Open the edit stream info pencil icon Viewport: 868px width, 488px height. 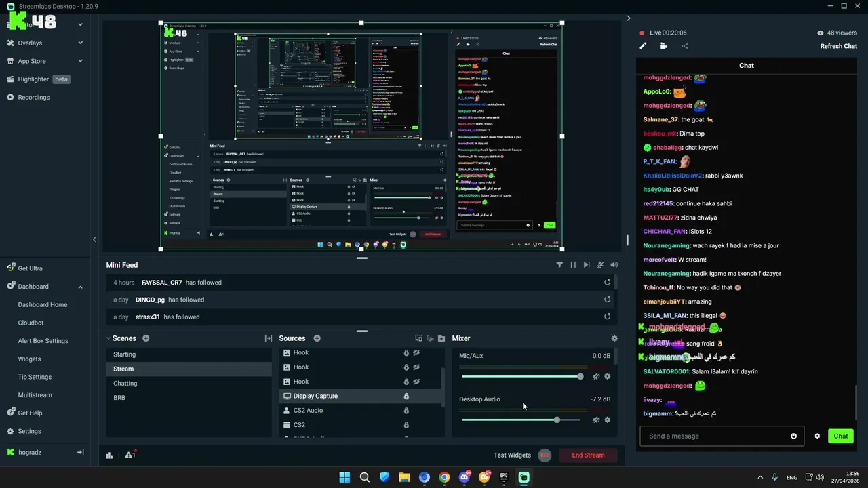pyautogui.click(x=643, y=46)
